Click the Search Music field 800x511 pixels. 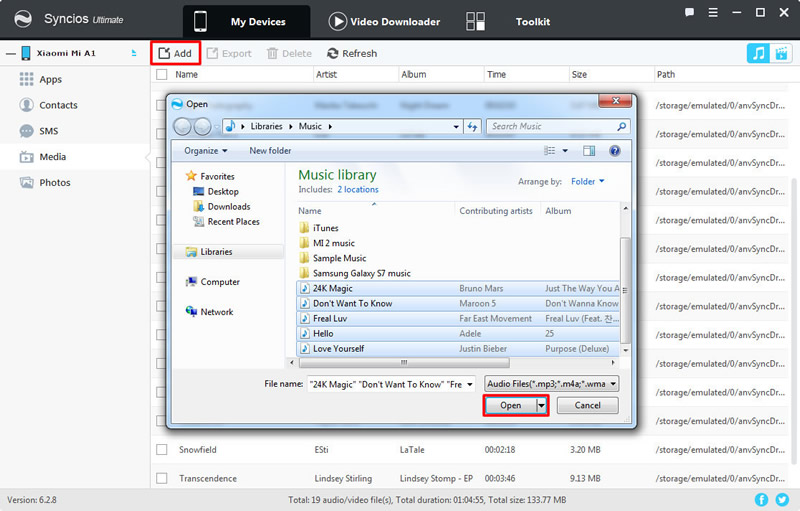click(558, 126)
